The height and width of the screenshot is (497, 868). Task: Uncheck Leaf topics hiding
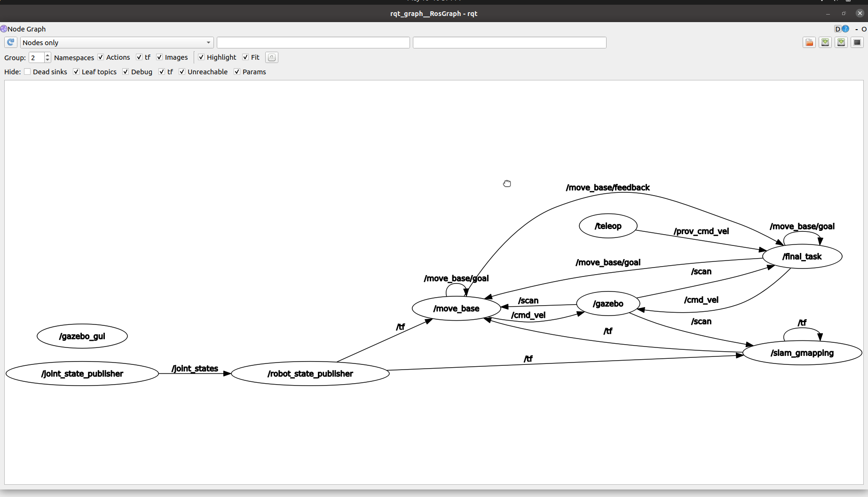click(76, 71)
